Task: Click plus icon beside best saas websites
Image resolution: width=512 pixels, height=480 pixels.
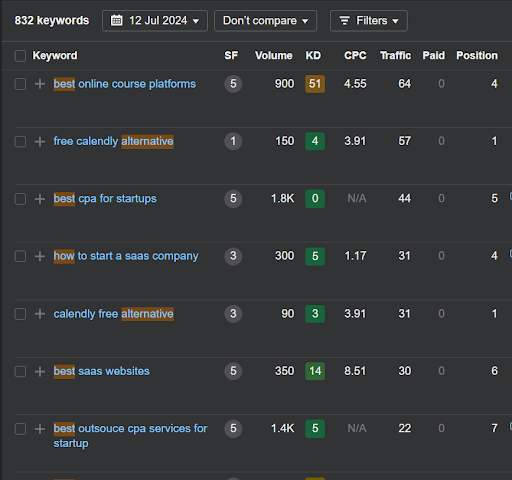Action: [x=40, y=371]
